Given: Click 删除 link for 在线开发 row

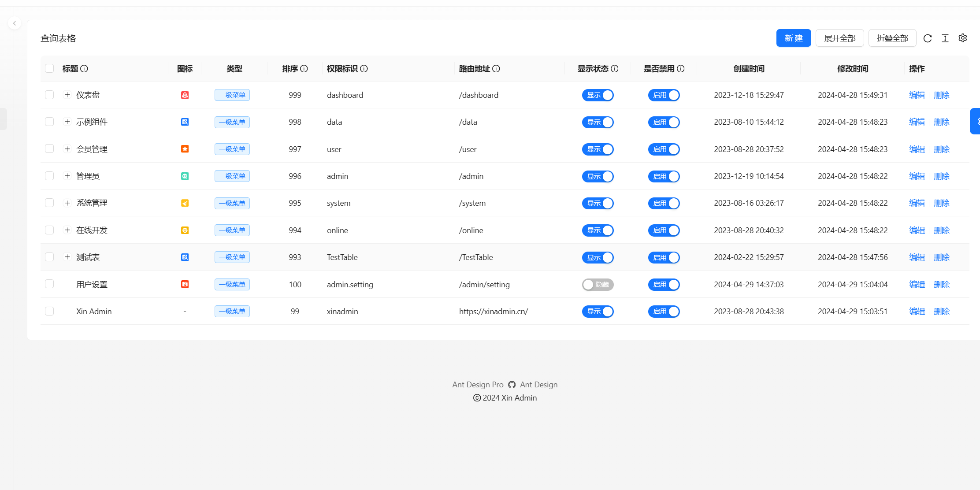Looking at the screenshot, I should [x=942, y=230].
